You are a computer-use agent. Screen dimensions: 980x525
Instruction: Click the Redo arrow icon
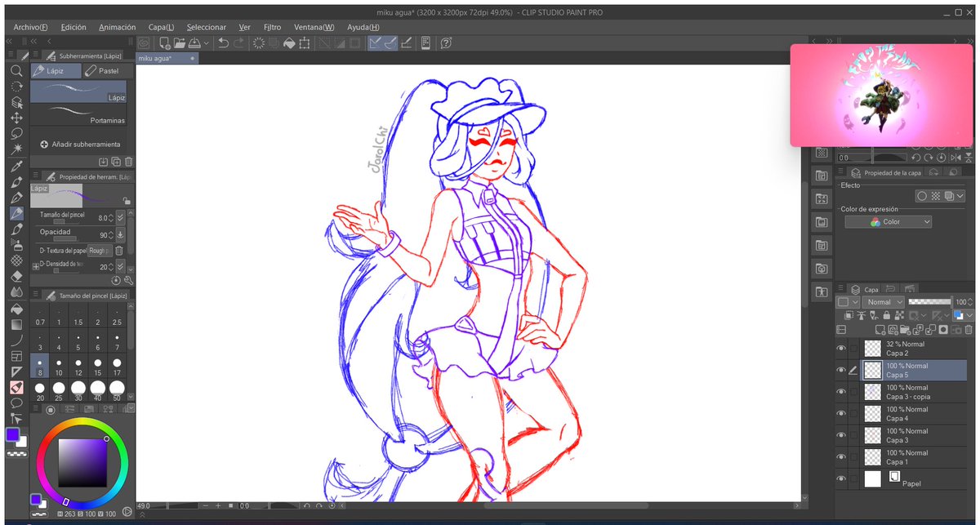(238, 43)
